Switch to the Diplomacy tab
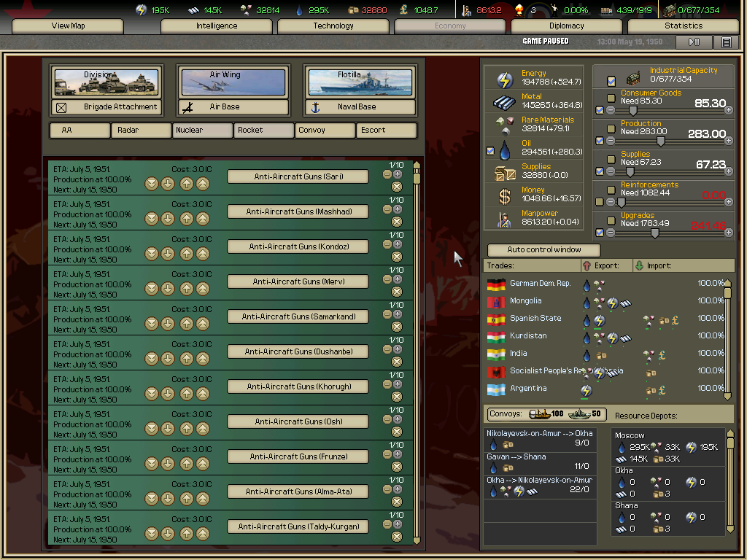The height and width of the screenshot is (560, 747). click(567, 26)
